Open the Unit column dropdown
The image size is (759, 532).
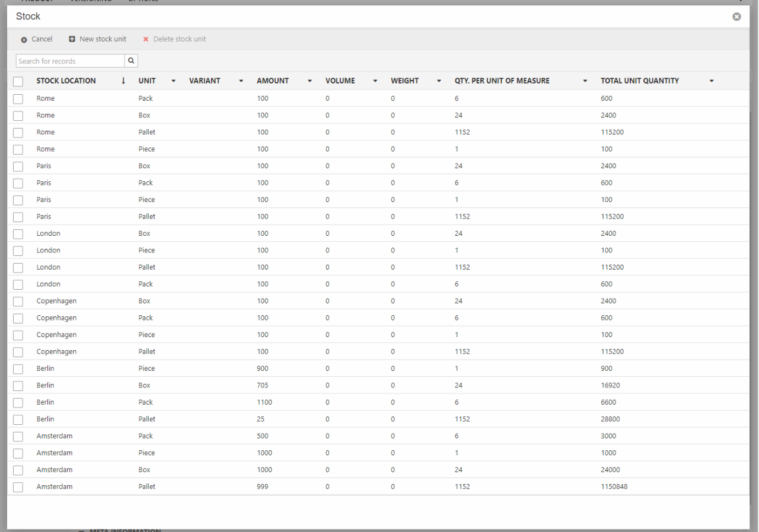pos(173,81)
